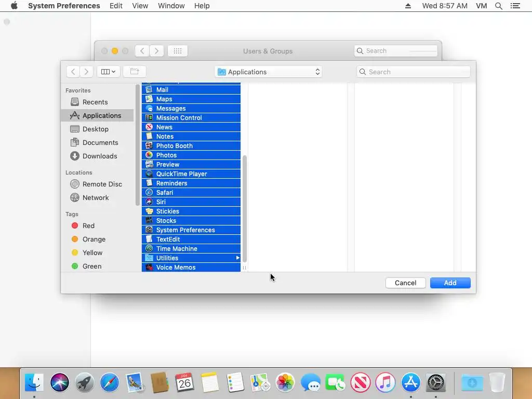Open Desktop in sidebar

(x=97, y=129)
